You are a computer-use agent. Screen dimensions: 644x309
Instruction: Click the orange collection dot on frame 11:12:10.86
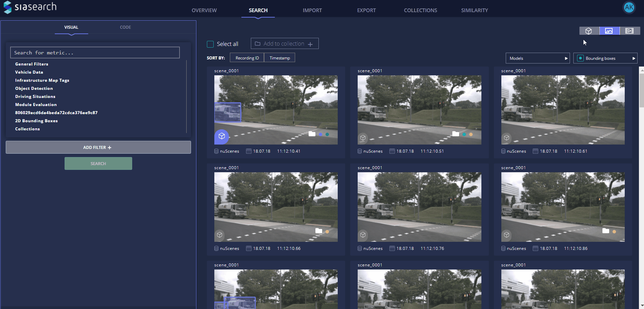(614, 232)
